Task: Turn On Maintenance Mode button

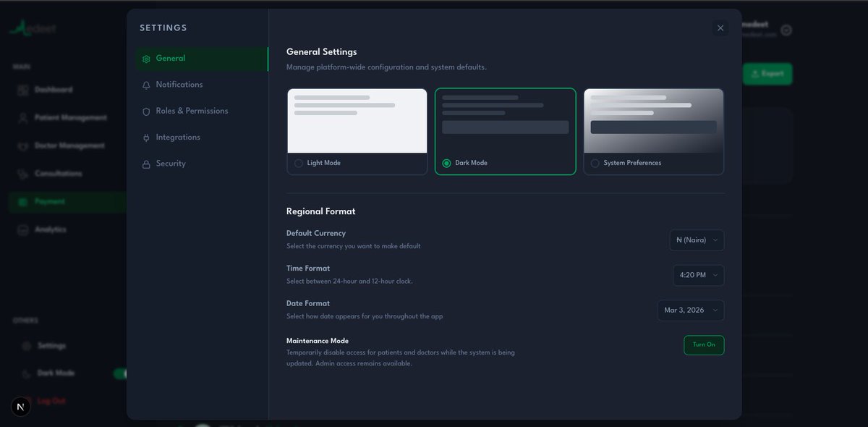Action: click(704, 345)
